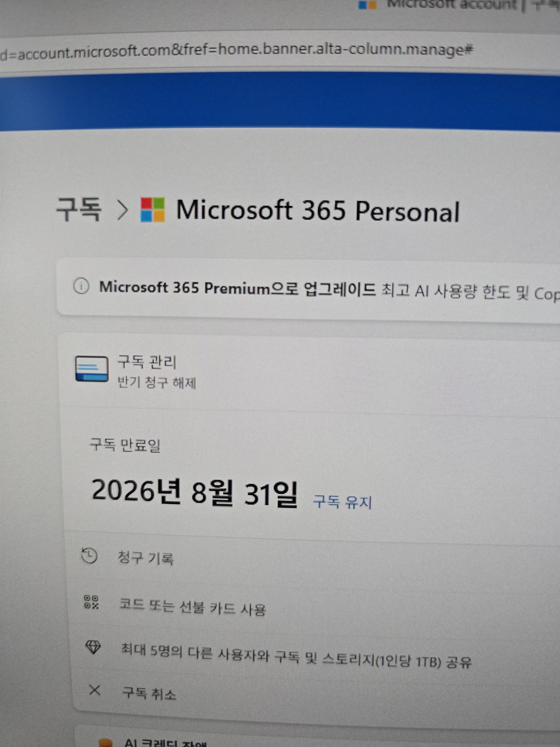This screenshot has height=747, width=560.
Task: Open 청구 기록 billing history
Action: (145, 558)
